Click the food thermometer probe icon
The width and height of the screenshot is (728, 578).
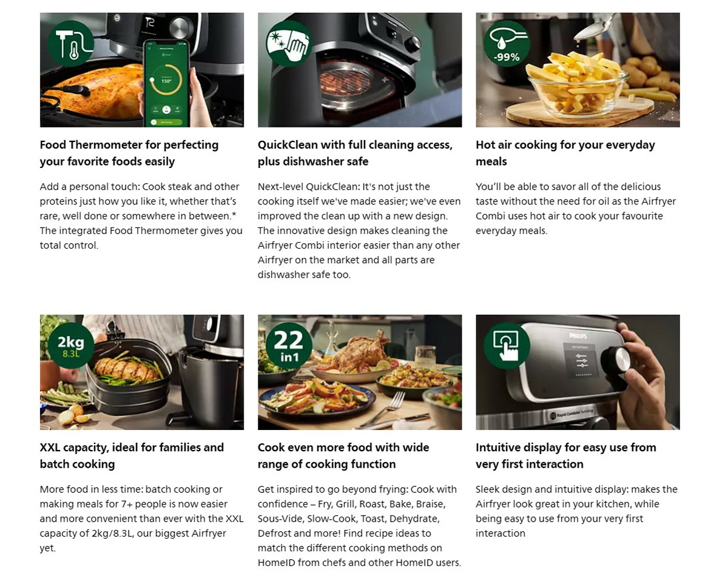(x=71, y=44)
